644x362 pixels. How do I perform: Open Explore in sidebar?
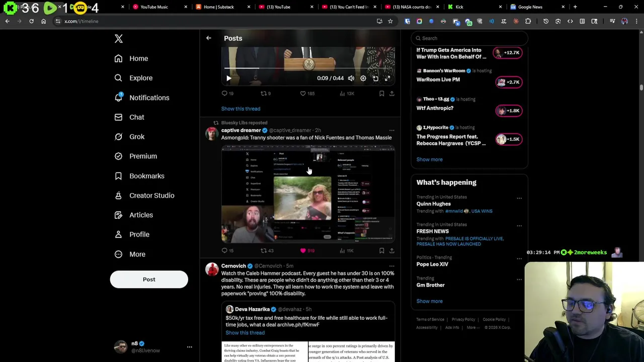(133, 78)
